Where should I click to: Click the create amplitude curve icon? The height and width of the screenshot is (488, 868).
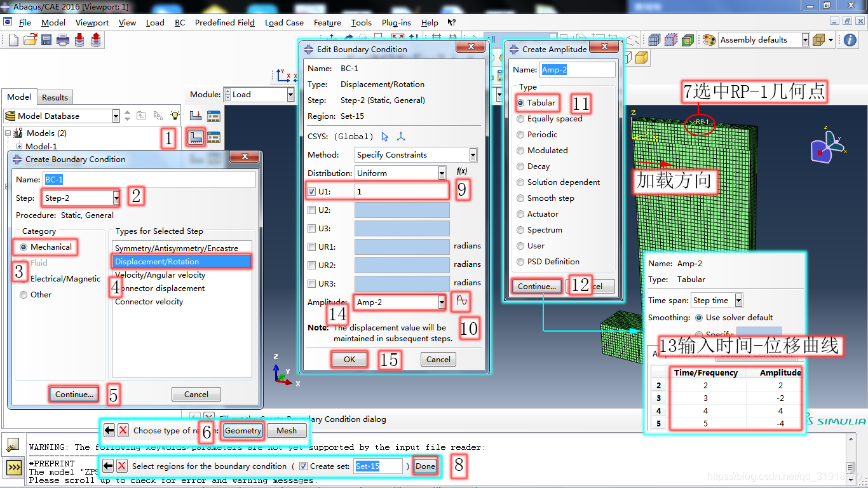(x=461, y=302)
